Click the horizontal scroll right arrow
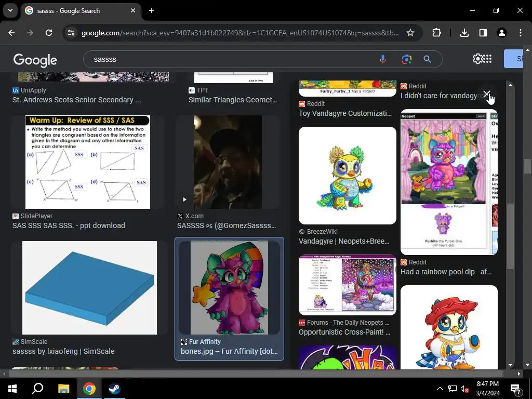The height and width of the screenshot is (399, 532). coord(519,374)
